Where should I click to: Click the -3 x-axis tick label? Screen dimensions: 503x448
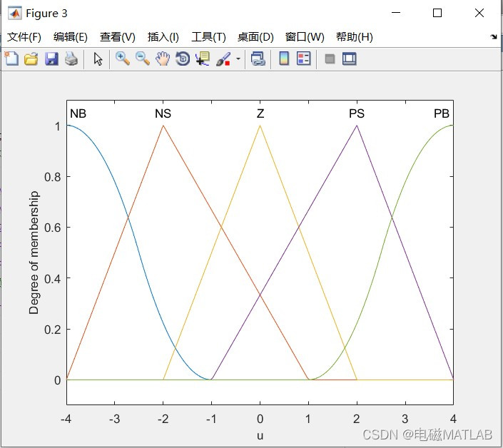[115, 419]
